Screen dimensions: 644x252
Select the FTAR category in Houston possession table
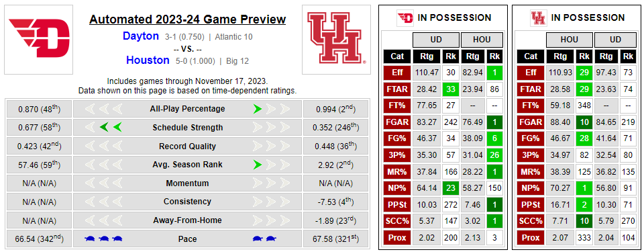click(x=531, y=89)
